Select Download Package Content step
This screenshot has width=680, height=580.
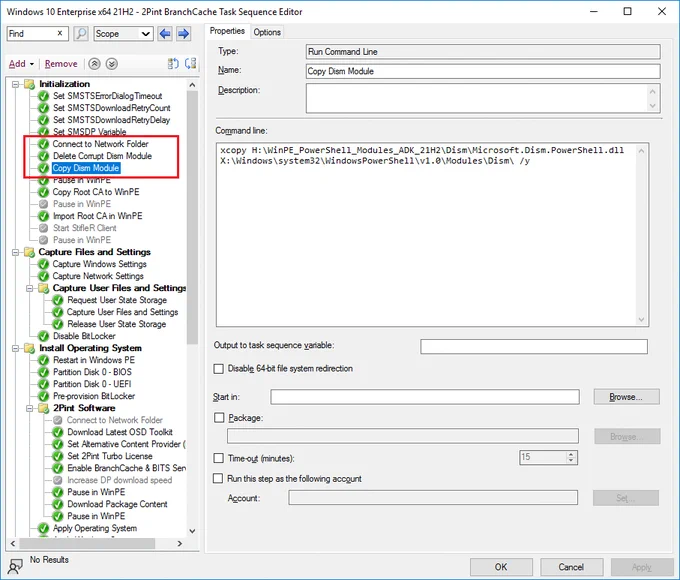point(117,504)
